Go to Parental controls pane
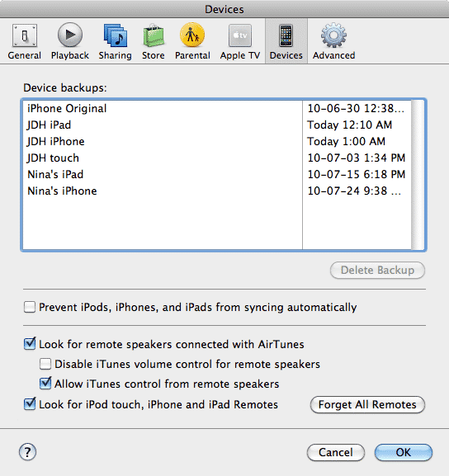 pyautogui.click(x=192, y=42)
